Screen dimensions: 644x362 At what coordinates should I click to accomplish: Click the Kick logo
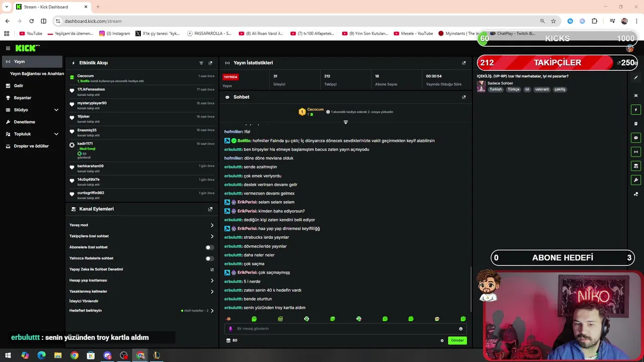26,48
